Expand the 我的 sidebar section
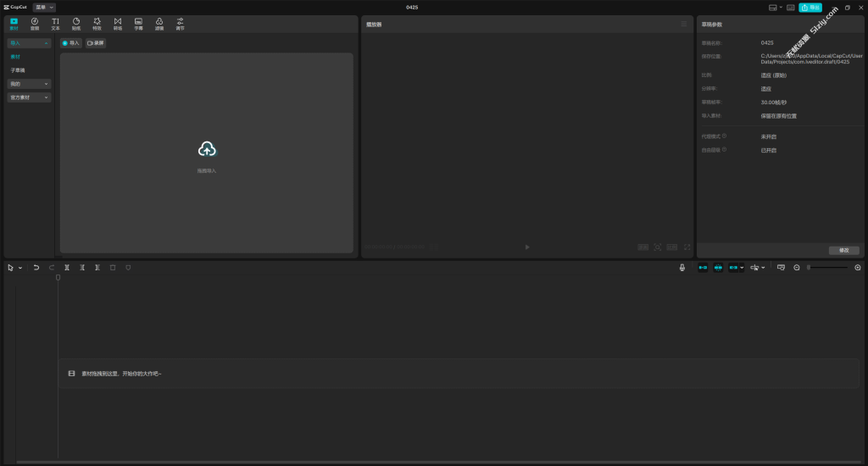Image resolution: width=868 pixels, height=466 pixels. [29, 84]
